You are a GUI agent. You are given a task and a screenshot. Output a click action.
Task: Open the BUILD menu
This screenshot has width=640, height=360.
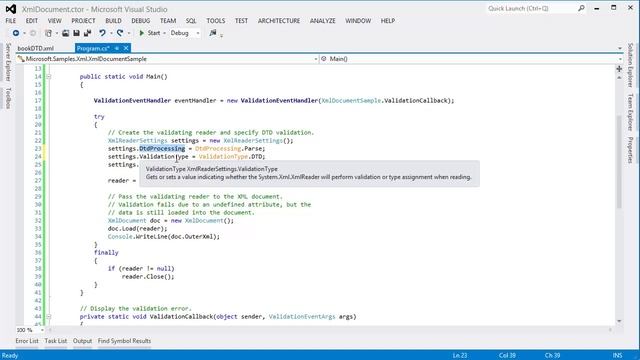click(113, 21)
